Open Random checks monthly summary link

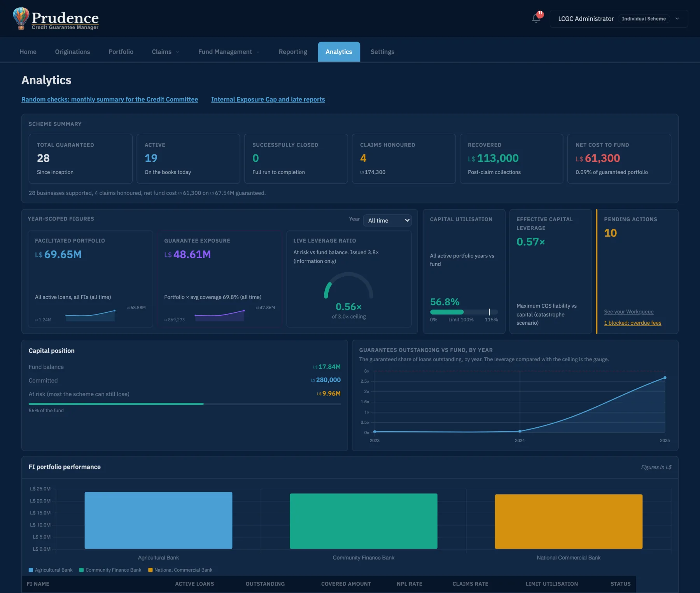click(110, 100)
